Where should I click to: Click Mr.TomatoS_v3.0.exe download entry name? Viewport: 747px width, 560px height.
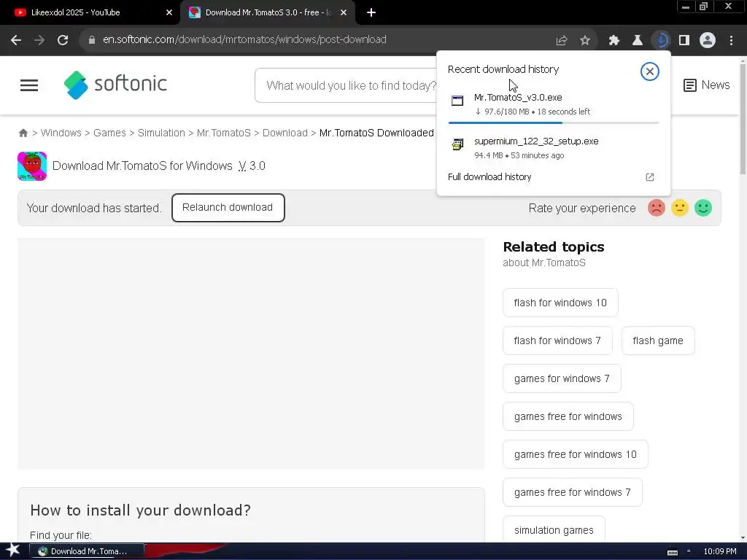coord(518,98)
